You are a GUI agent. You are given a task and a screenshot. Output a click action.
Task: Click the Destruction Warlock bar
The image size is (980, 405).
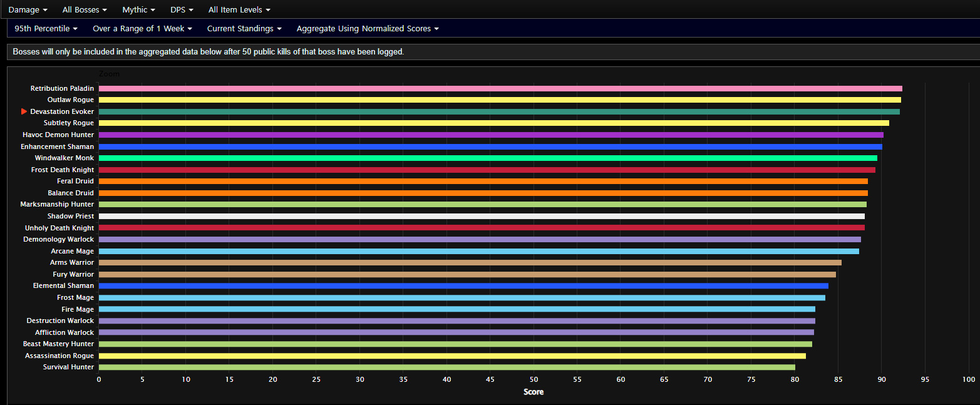(x=457, y=320)
